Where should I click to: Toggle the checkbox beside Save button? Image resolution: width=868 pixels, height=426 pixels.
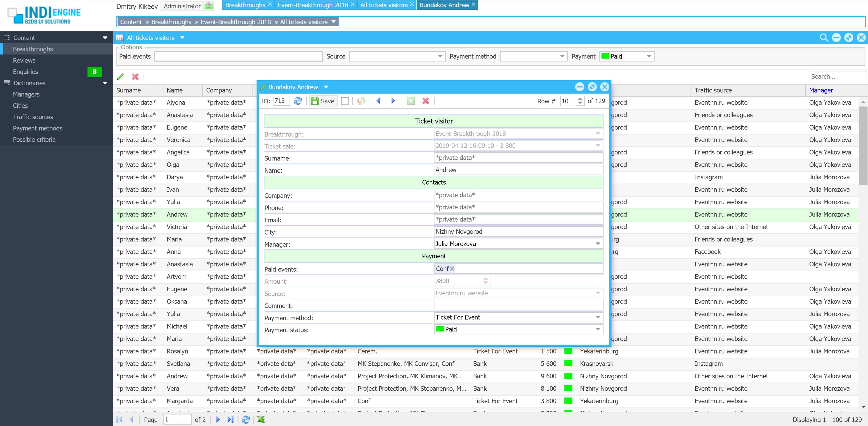(345, 101)
